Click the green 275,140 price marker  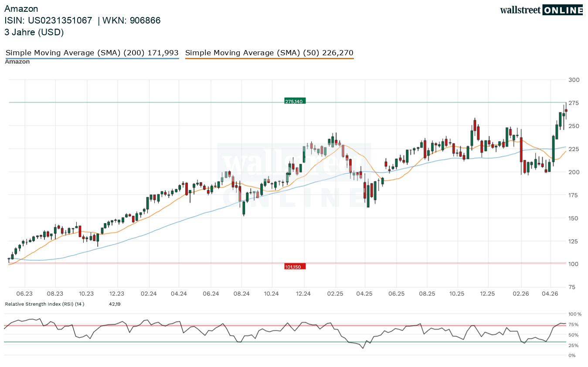(295, 101)
